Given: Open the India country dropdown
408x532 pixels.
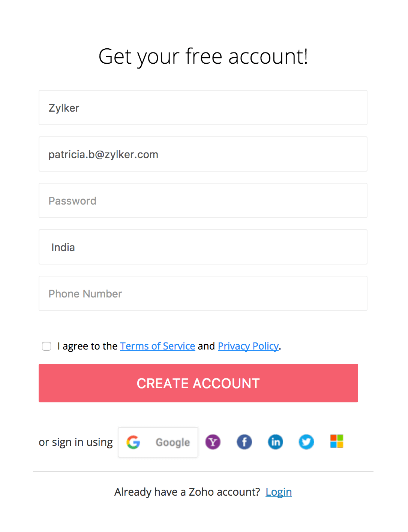Looking at the screenshot, I should click(x=203, y=247).
